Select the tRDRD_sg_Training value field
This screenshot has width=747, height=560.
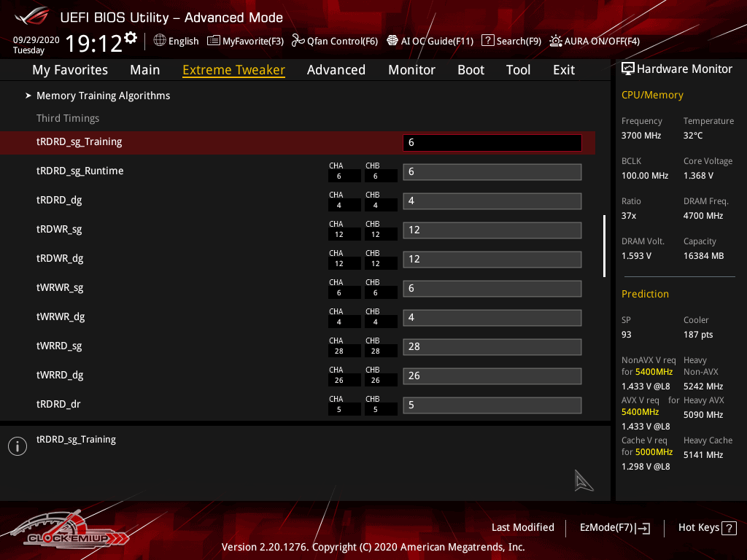[492, 143]
